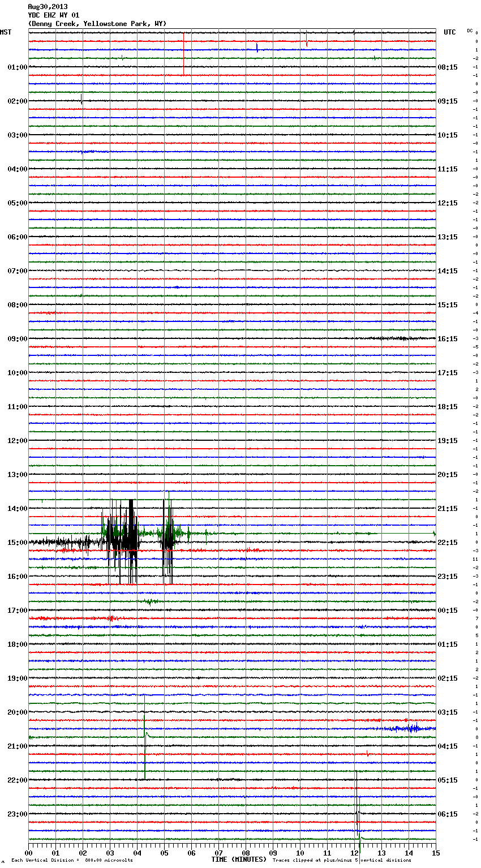This screenshot has height=868, width=481.
Task: Click the 22:15 UTC time label
Action: pos(448,543)
